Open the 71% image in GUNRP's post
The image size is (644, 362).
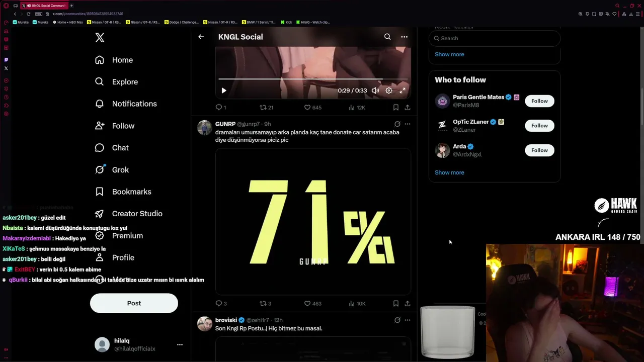[x=313, y=221]
